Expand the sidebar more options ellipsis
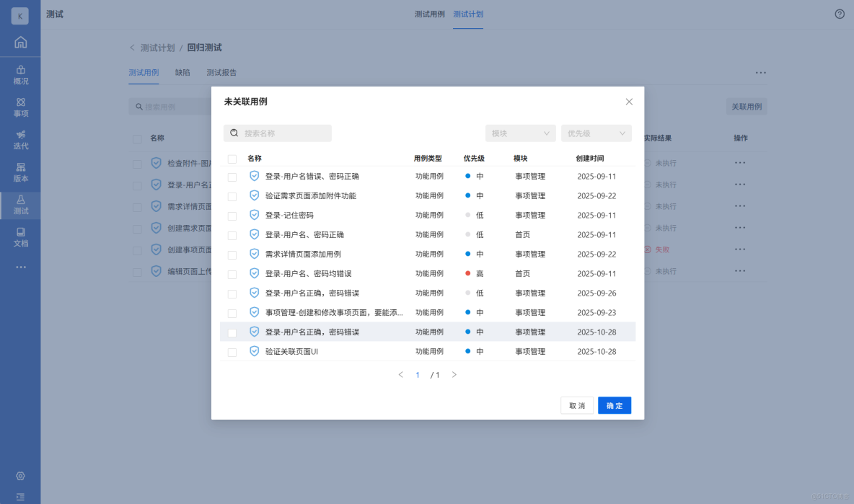The height and width of the screenshot is (504, 854). tap(20, 267)
